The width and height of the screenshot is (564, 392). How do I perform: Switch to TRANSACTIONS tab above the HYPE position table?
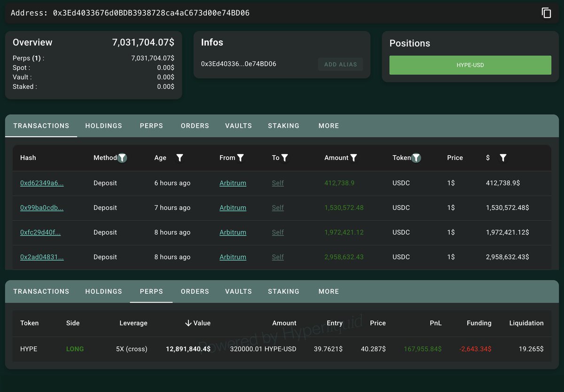[41, 291]
